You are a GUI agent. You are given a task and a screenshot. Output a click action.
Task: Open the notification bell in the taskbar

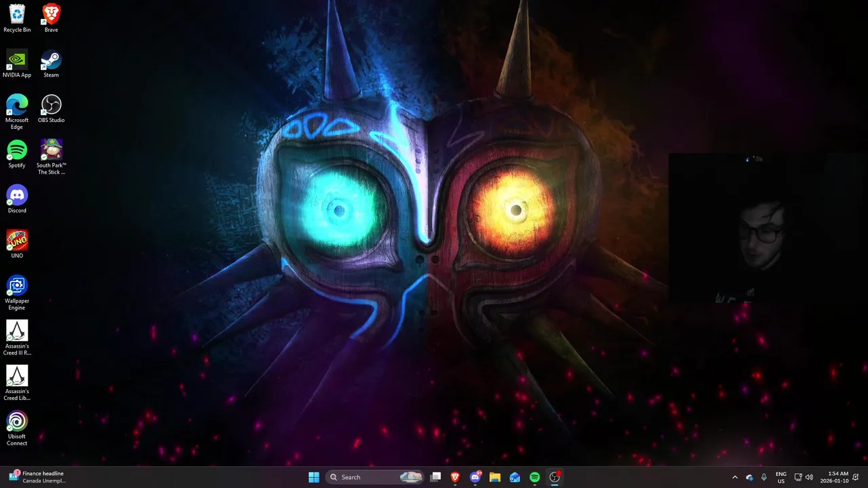[x=856, y=477]
